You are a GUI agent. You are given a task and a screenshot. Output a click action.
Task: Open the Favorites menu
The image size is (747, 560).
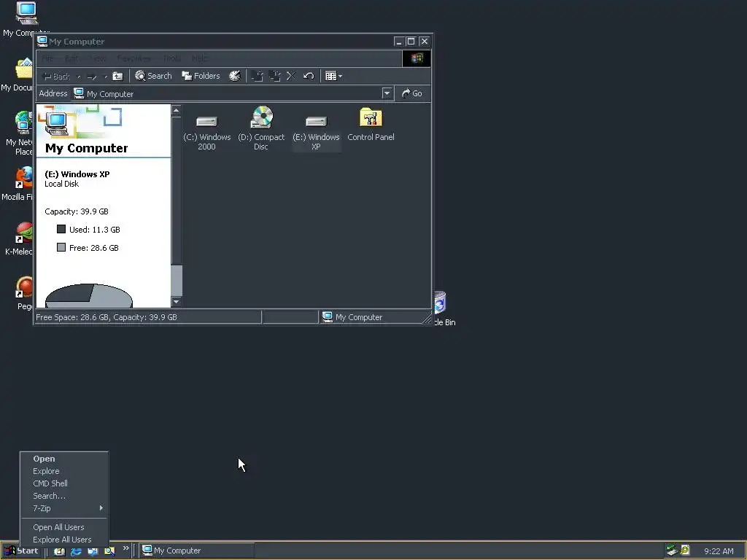tap(133, 58)
